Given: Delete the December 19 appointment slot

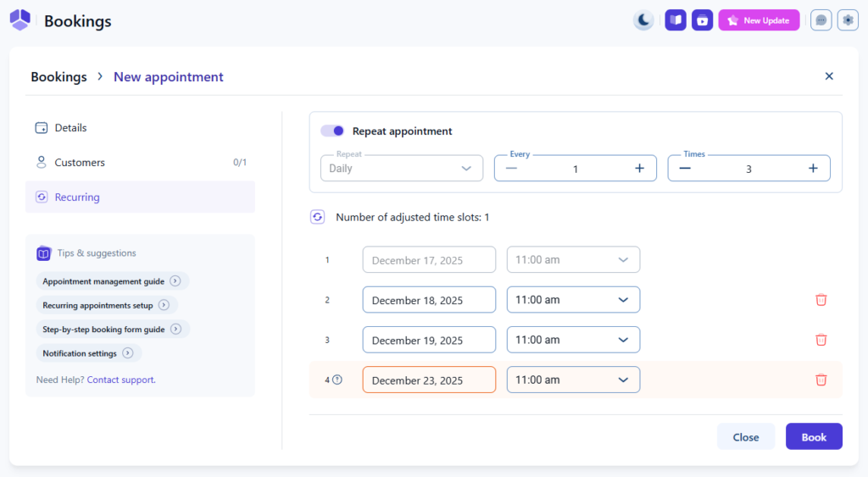Looking at the screenshot, I should click(x=821, y=340).
